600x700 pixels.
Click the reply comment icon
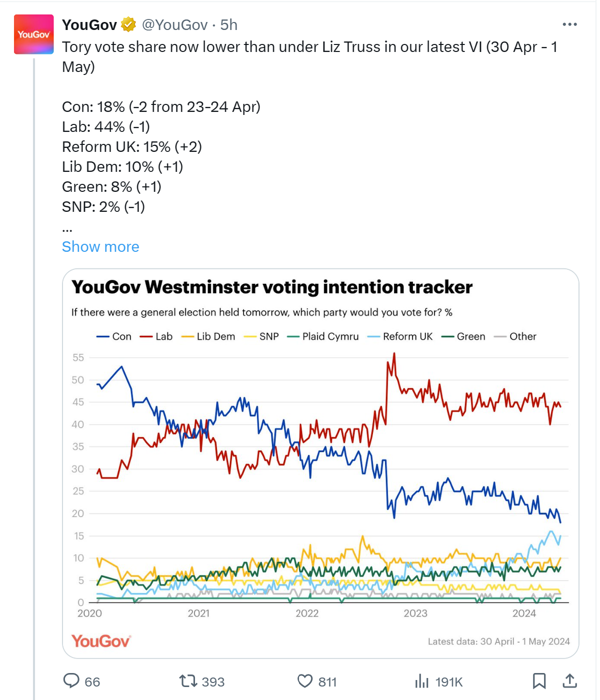(x=71, y=681)
